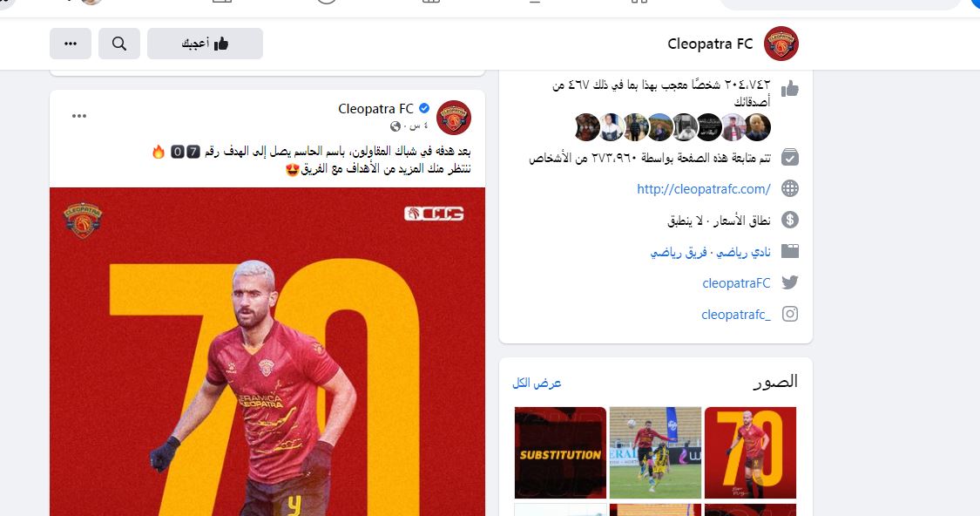Open the cleopatrafc_ Instagram link
The height and width of the screenshot is (516, 980).
(735, 314)
